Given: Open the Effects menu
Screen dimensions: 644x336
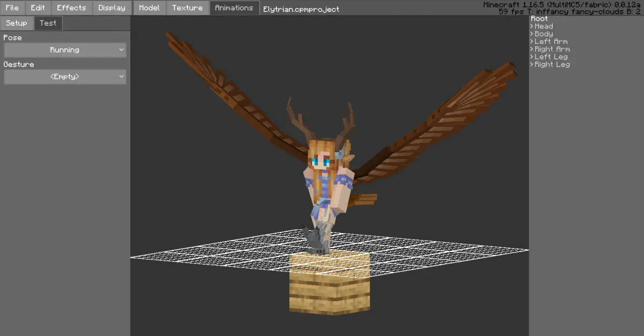Looking at the screenshot, I should click(71, 8).
